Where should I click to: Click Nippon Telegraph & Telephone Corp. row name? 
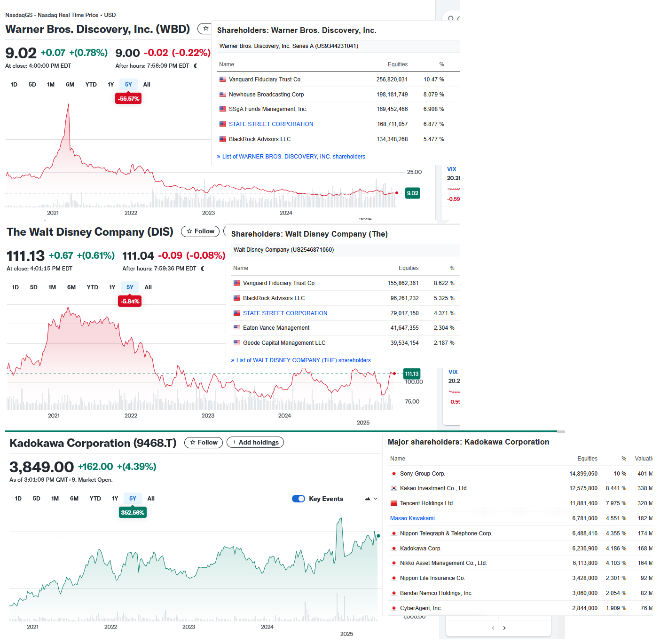click(446, 533)
